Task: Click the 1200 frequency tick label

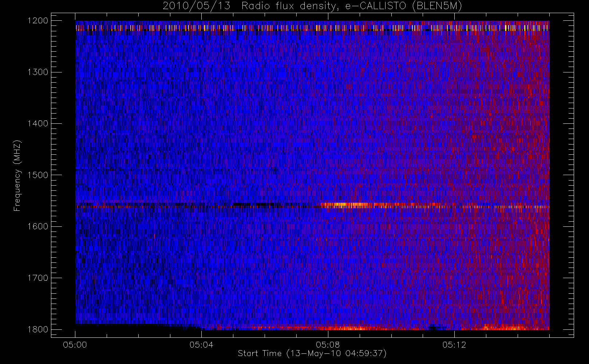Action: 37,21
